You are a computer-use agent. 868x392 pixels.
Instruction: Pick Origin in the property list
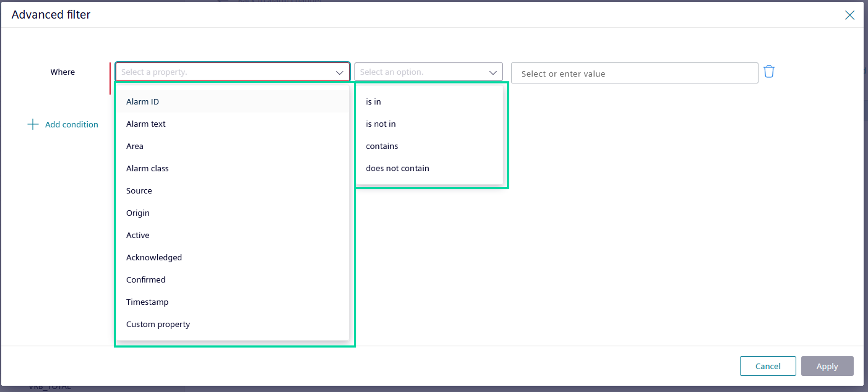pyautogui.click(x=232, y=213)
